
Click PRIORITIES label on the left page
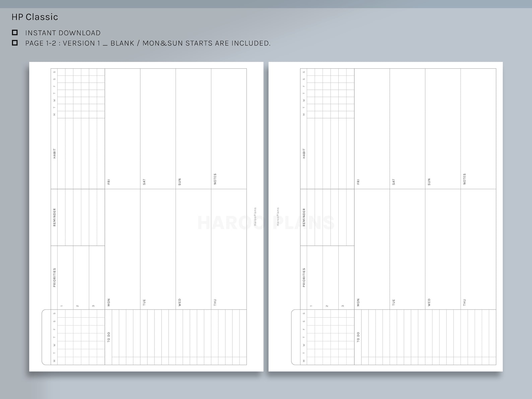click(55, 277)
